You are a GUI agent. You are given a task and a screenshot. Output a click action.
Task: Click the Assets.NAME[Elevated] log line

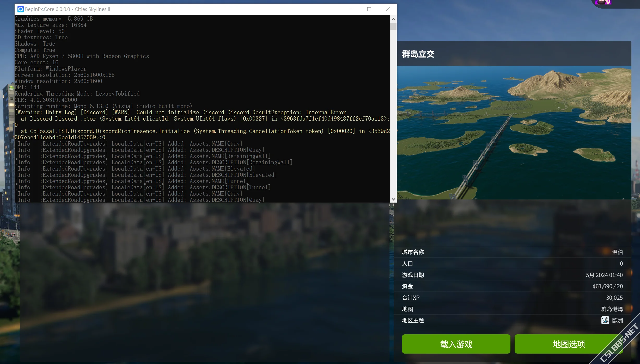[x=135, y=169]
